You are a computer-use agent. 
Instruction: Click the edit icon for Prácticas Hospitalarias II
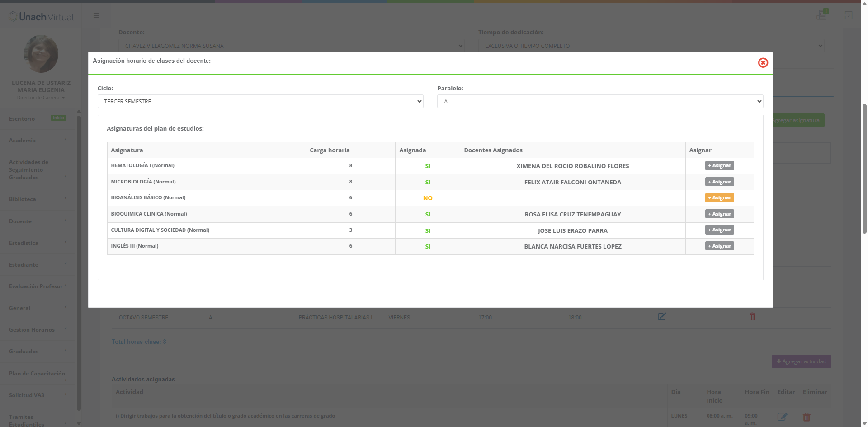point(662,317)
